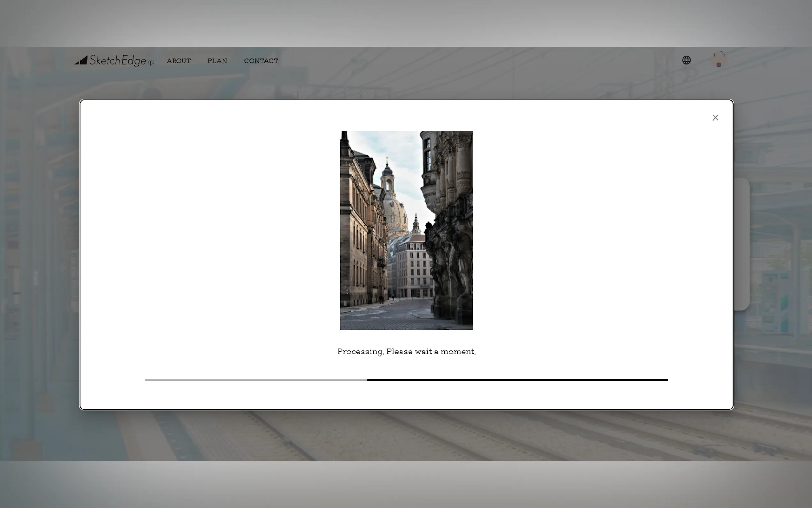The height and width of the screenshot is (508, 812).
Task: Click the dark filled progress bar segment
Action: (x=517, y=380)
